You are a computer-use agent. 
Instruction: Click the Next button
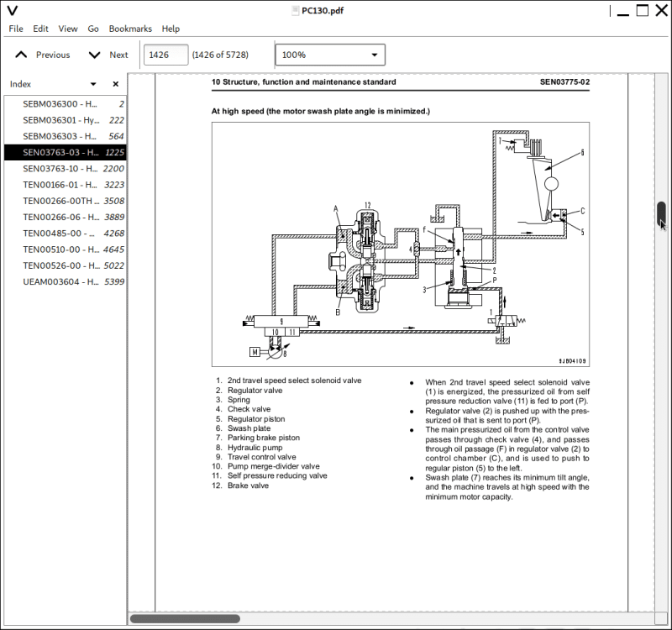coord(118,54)
